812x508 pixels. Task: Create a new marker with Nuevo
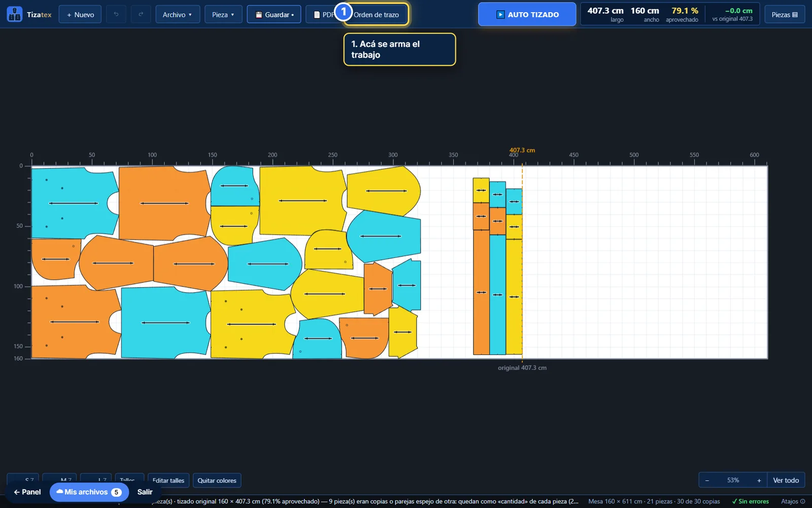click(x=80, y=14)
